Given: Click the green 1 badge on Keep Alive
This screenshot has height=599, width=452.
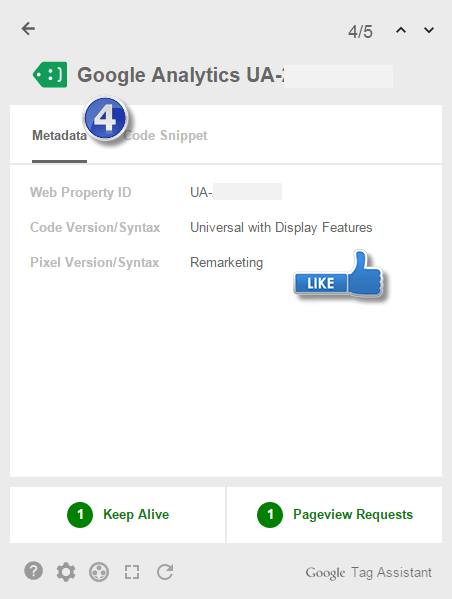Looking at the screenshot, I should click(x=80, y=515).
